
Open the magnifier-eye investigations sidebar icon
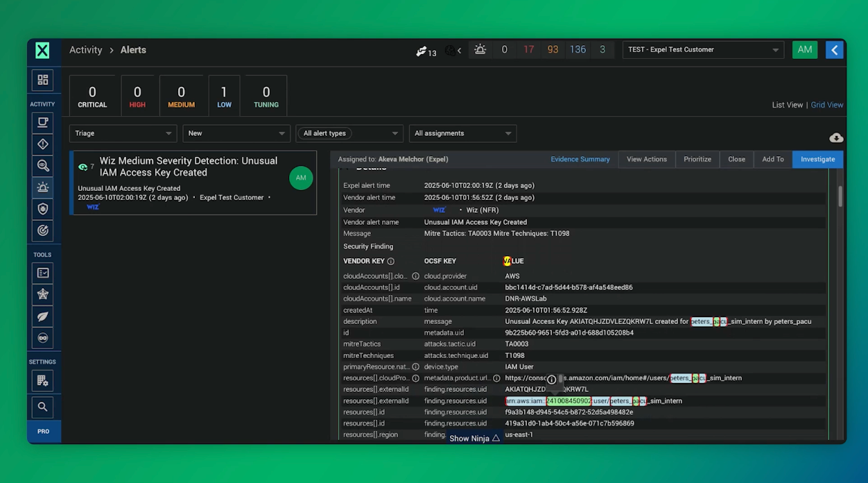tap(42, 166)
